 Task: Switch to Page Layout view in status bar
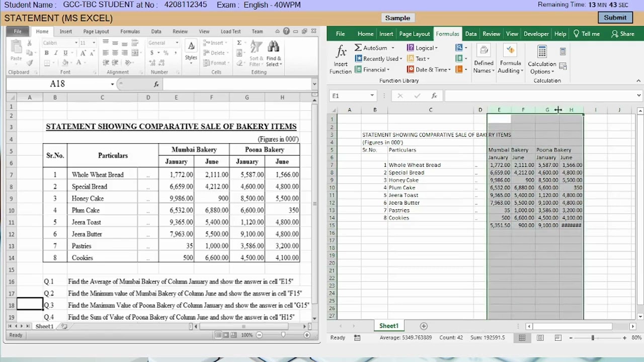click(x=540, y=338)
